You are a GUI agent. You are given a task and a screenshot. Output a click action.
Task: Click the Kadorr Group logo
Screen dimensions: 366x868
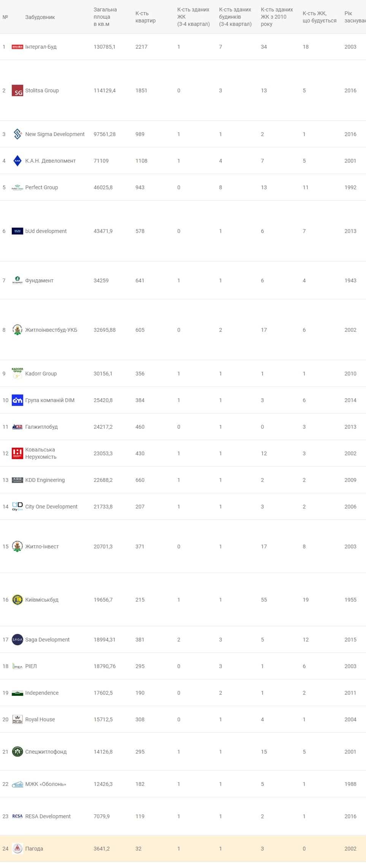pos(17,374)
